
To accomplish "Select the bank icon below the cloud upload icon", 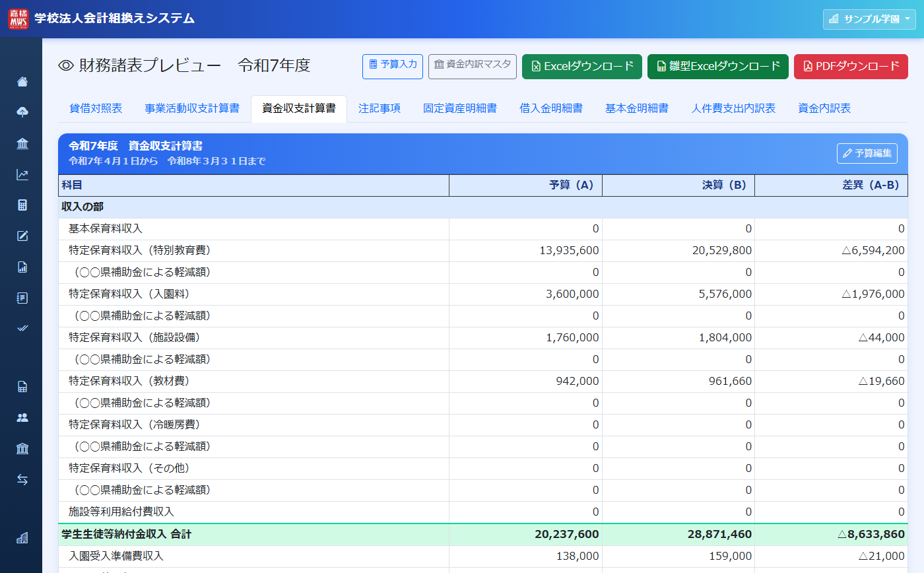I will [22, 144].
